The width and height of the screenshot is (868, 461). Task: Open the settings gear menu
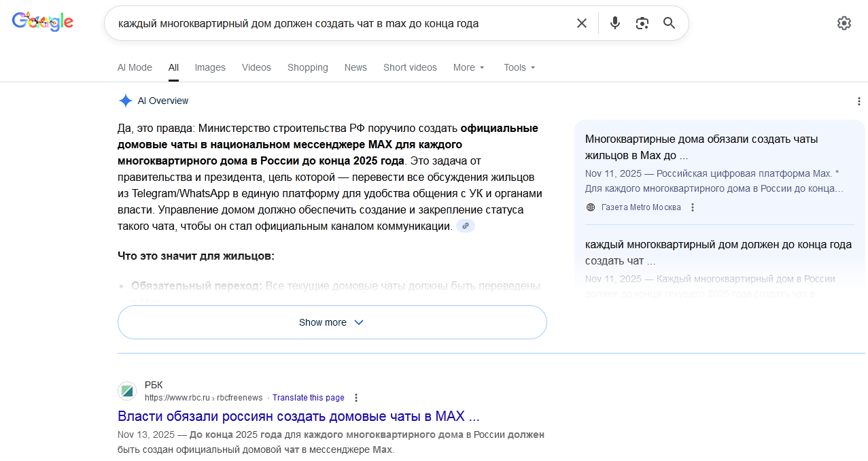click(844, 23)
